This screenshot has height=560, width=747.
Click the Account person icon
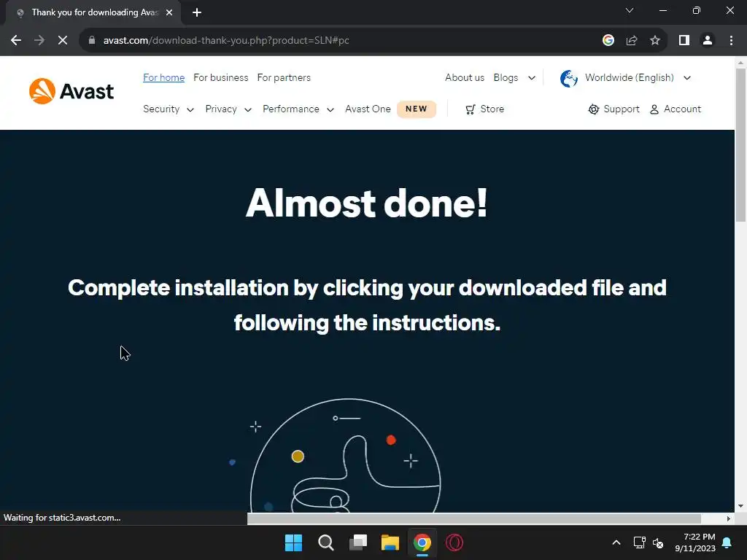click(x=654, y=109)
